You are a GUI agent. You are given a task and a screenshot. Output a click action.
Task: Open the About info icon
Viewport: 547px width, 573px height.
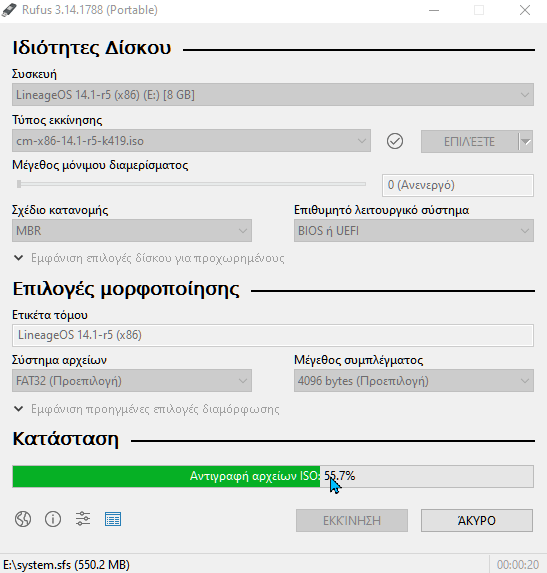point(53,519)
